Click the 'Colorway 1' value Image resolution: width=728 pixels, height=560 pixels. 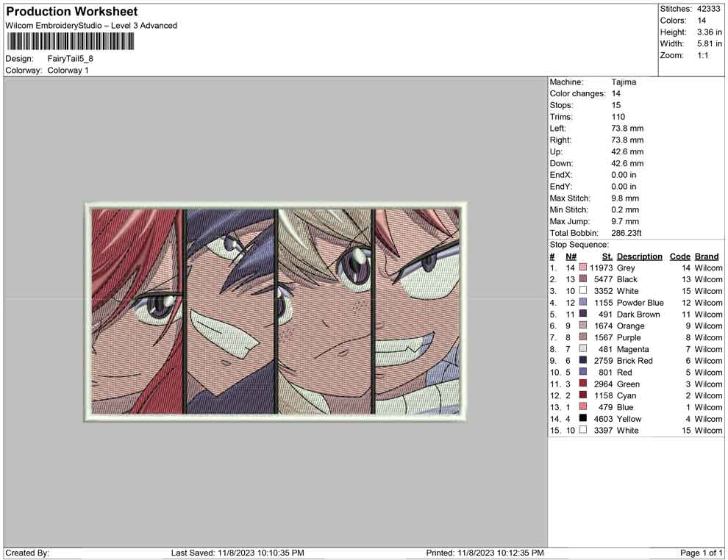(x=68, y=71)
